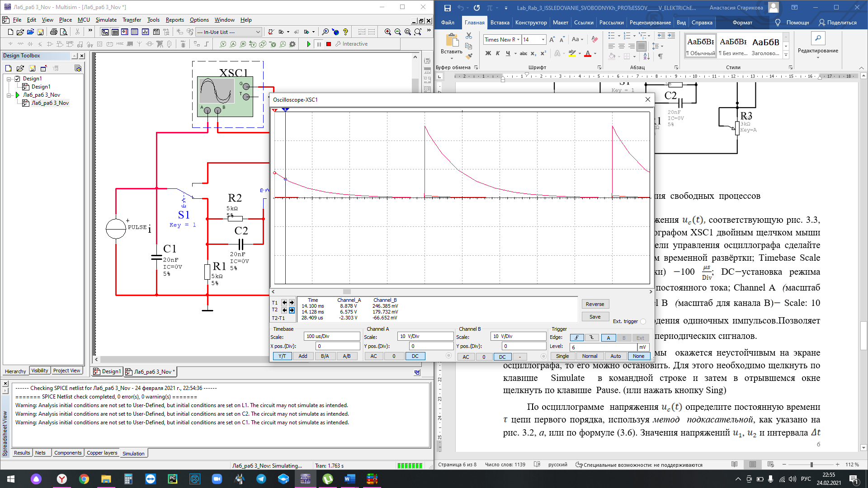Click the XSC1 oscilloscope instrument on schematic
The width and height of the screenshot is (868, 488).
point(225,96)
